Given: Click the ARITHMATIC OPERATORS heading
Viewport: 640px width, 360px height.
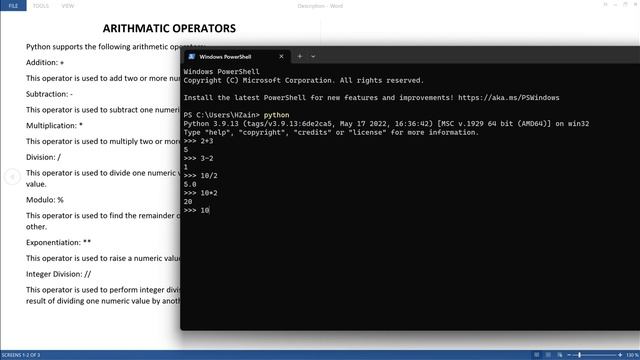Looking at the screenshot, I should [x=169, y=28].
